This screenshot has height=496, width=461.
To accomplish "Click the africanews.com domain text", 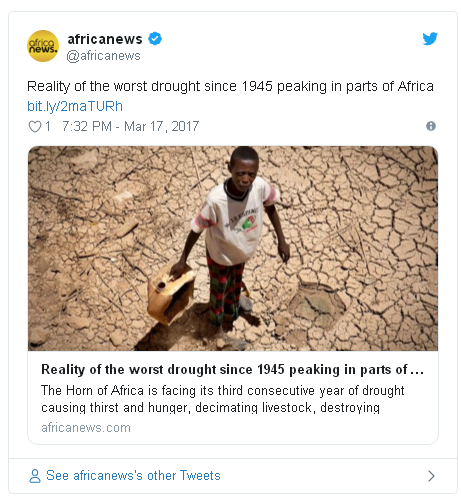I will click(86, 427).
